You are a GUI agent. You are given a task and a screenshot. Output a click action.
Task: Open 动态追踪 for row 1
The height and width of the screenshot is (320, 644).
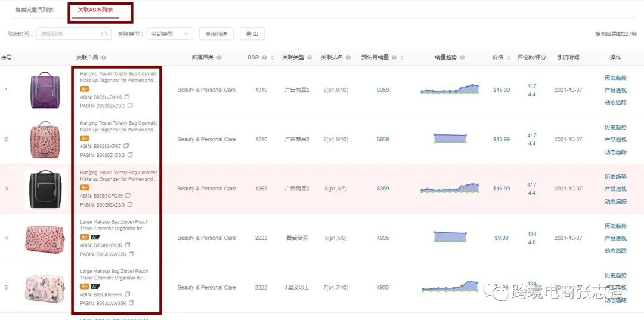[x=615, y=103]
